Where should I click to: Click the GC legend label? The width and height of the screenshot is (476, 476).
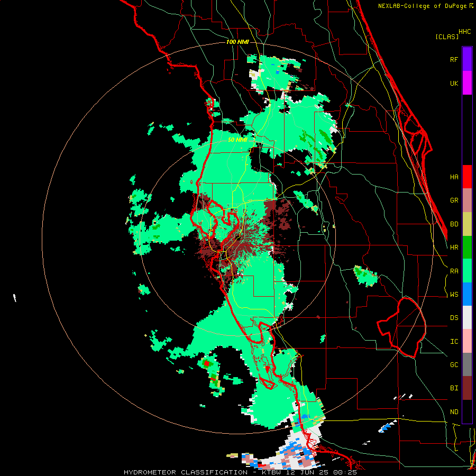tap(454, 365)
